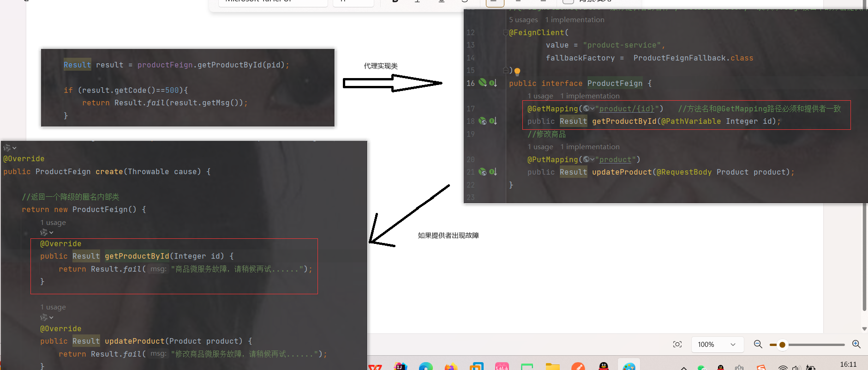This screenshot has width=868, height=370.
Task: Click the zoom in magnifier icon
Action: point(856,344)
